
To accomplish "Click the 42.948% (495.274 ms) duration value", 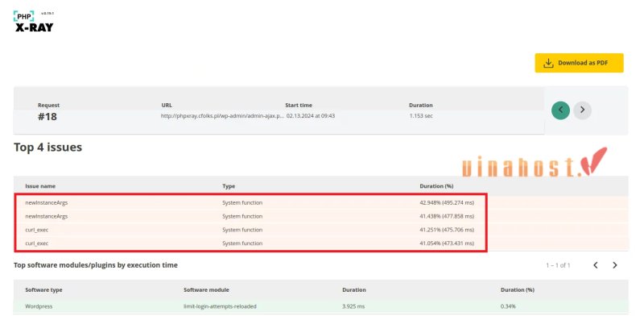I will tap(447, 203).
